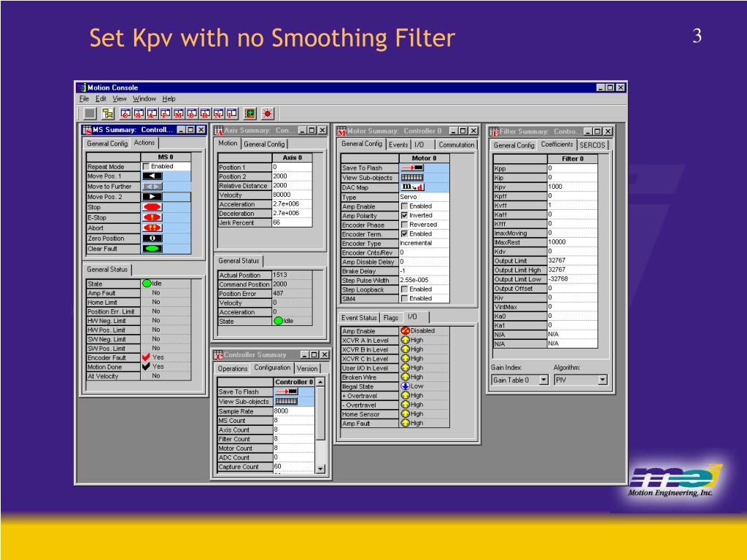747x560 pixels.
Task: Open Controller Summary Operations tab
Action: 233,368
